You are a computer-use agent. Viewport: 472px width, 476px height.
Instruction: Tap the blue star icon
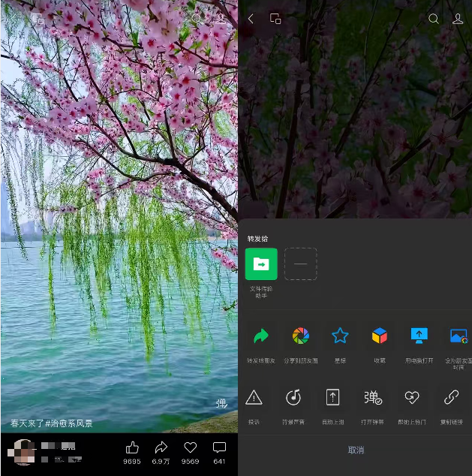click(340, 336)
